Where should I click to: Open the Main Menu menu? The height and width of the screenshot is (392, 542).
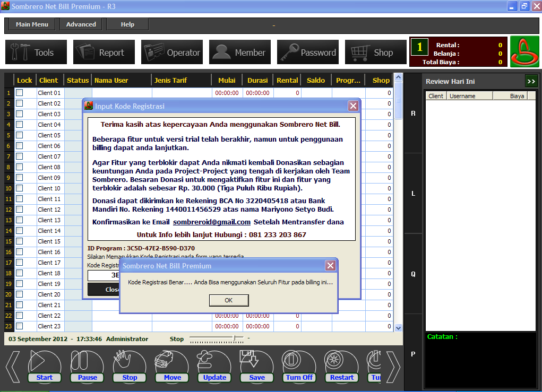click(x=32, y=24)
